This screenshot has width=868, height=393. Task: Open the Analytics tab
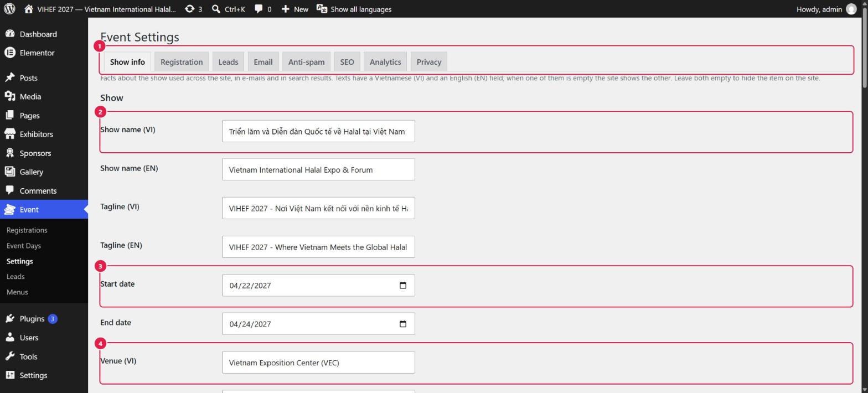[385, 62]
